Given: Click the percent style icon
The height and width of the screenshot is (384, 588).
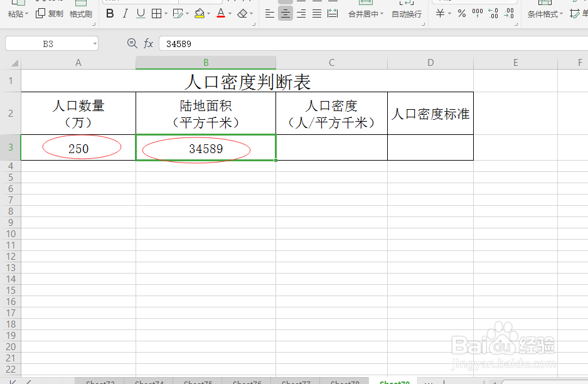Looking at the screenshot, I should coord(461,13).
